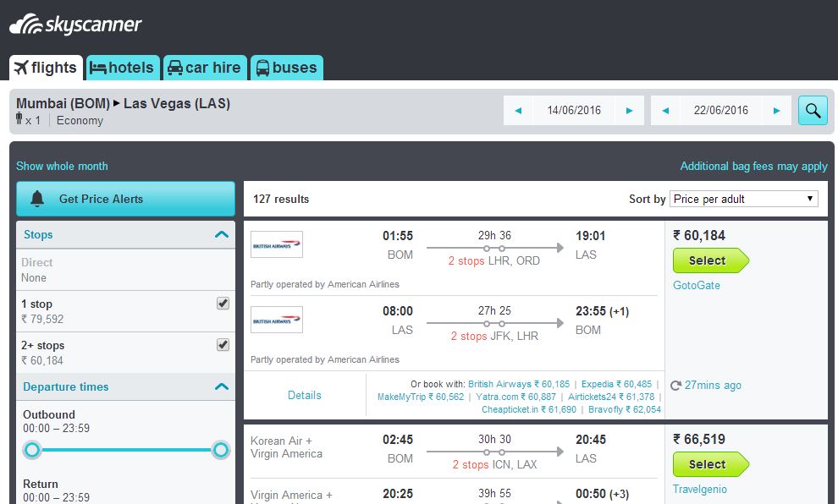
Task: Click the 2 stops LHR, ORD text
Action: (x=493, y=260)
